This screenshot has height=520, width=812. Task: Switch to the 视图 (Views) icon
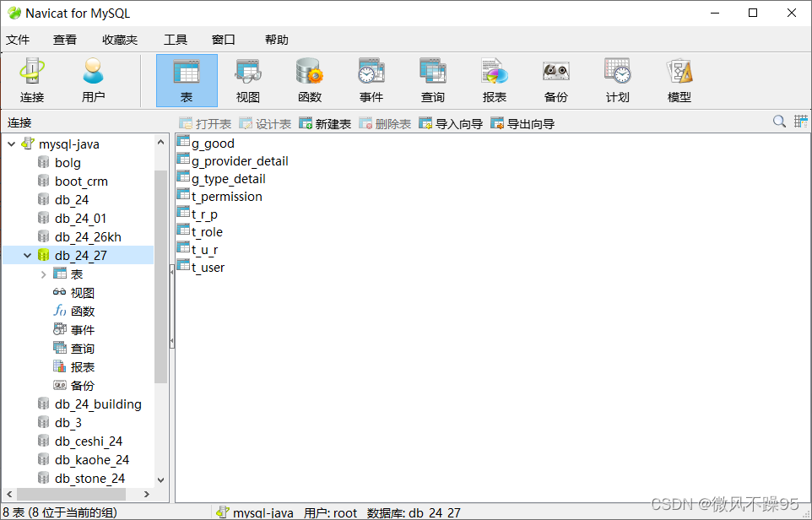tap(248, 79)
